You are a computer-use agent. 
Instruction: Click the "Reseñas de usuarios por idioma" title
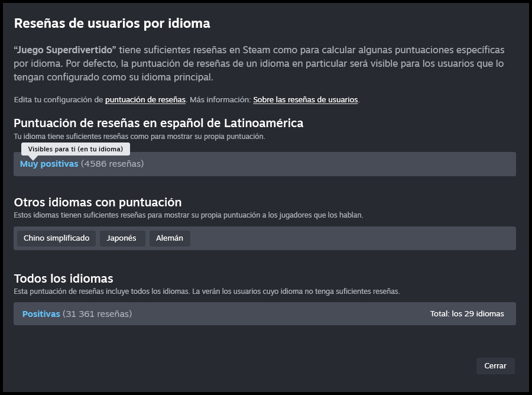point(112,24)
